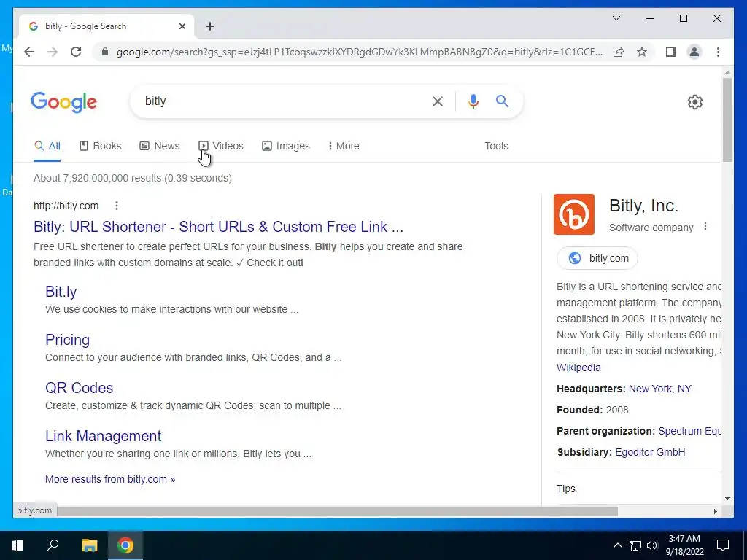Click the Bitly orange logo thumbnail
Image resolution: width=747 pixels, height=560 pixels.
pos(573,214)
